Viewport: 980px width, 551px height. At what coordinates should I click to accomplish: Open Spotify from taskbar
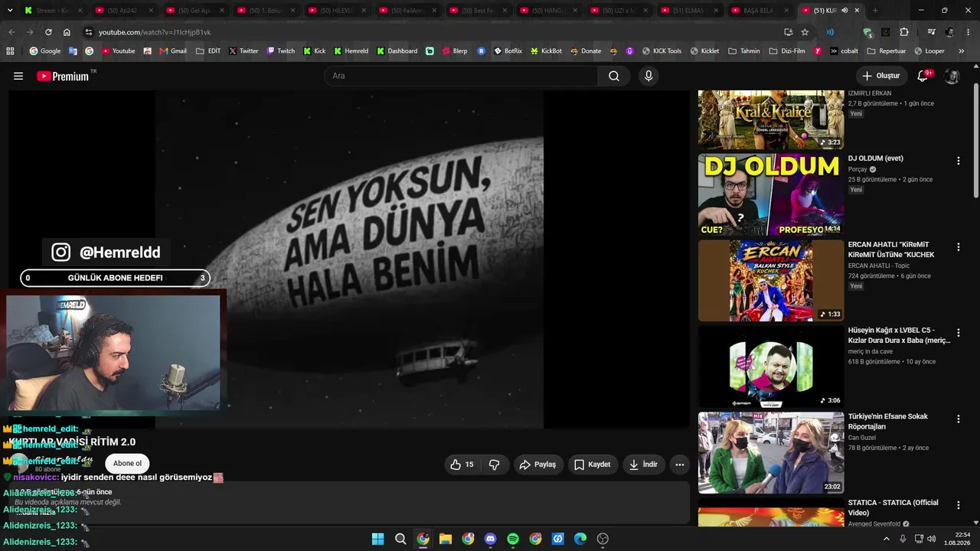(x=513, y=539)
